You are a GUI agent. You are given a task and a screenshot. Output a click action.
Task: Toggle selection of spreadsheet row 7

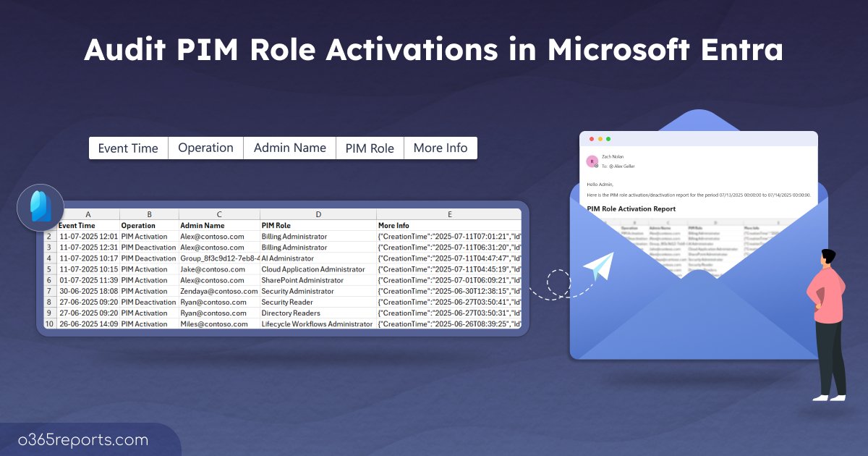[x=49, y=291]
